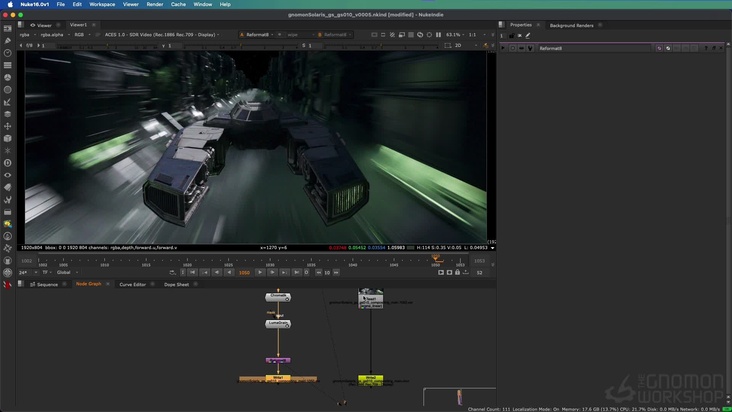Click frame 1050 marker on timeline

(436, 258)
